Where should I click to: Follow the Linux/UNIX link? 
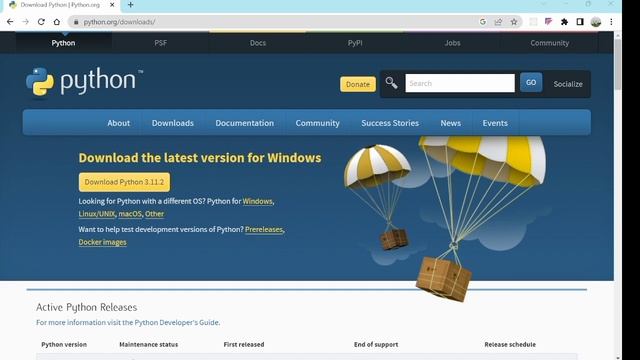(x=97, y=214)
